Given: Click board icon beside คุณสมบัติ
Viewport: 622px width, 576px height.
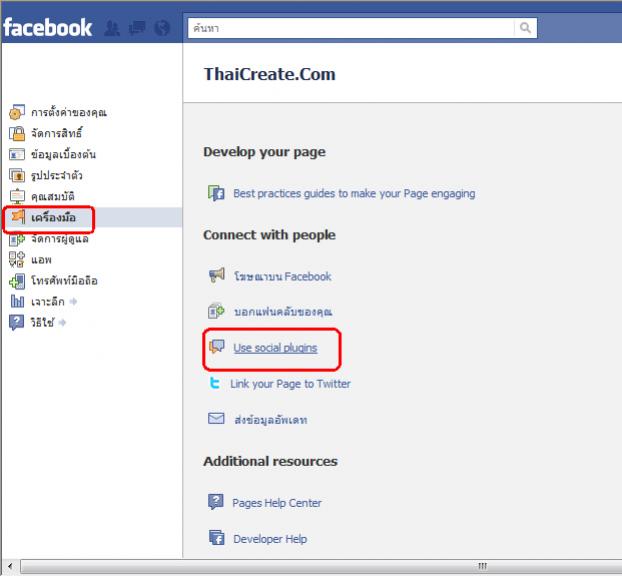Looking at the screenshot, I should (17, 196).
